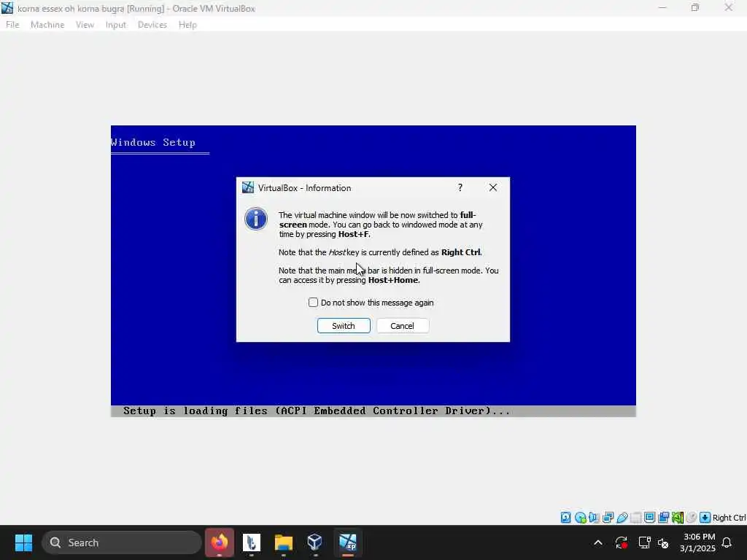Click the Windows Setup heading in VM
Screen dimensions: 747x560
[153, 142]
